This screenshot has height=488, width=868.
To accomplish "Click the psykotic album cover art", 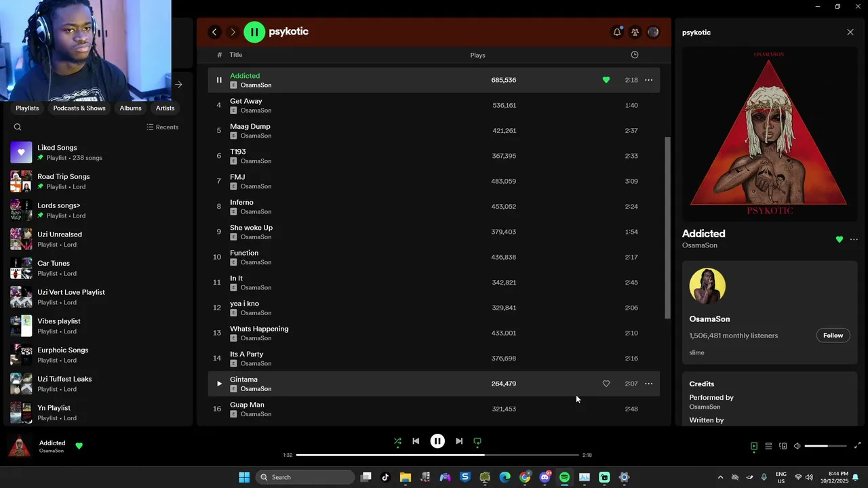I will coord(770,134).
